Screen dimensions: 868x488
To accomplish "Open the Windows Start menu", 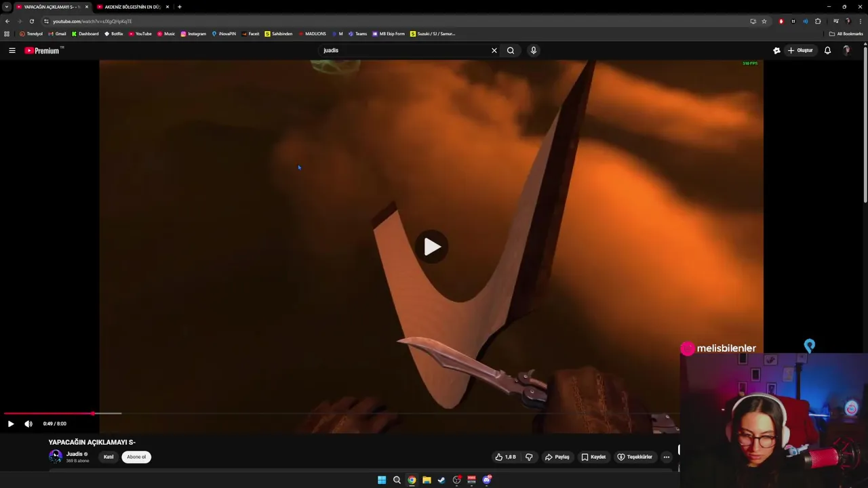I will pos(382,480).
